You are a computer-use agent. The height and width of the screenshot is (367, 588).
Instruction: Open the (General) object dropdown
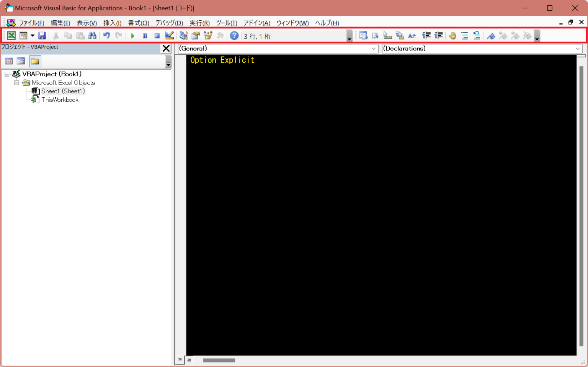(x=374, y=49)
